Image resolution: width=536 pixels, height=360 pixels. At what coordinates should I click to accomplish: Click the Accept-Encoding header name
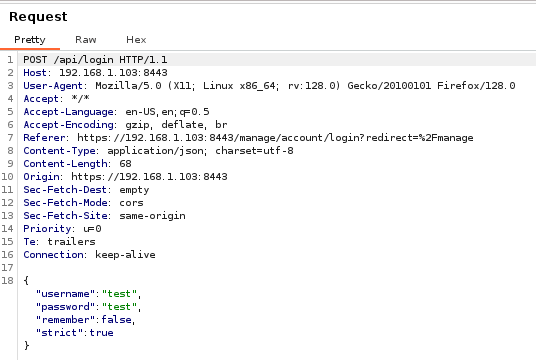coord(68,124)
